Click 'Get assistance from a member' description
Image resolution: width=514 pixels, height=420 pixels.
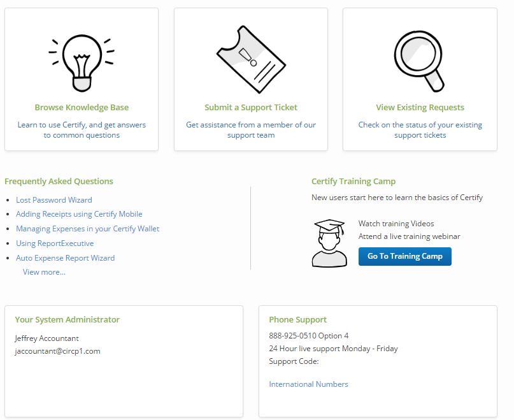(251, 130)
